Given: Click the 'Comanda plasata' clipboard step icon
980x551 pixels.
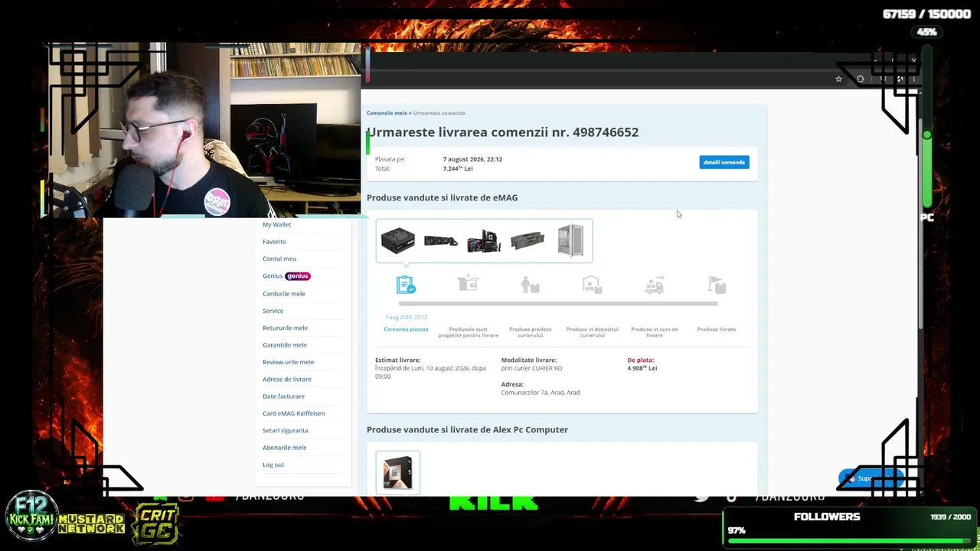Looking at the screenshot, I should click(406, 285).
